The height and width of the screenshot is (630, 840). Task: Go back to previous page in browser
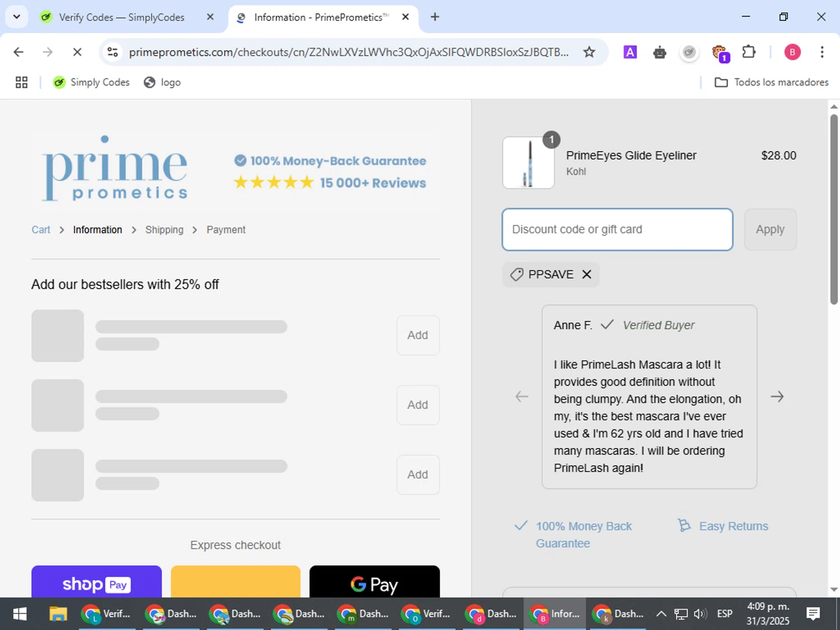coord(18,52)
